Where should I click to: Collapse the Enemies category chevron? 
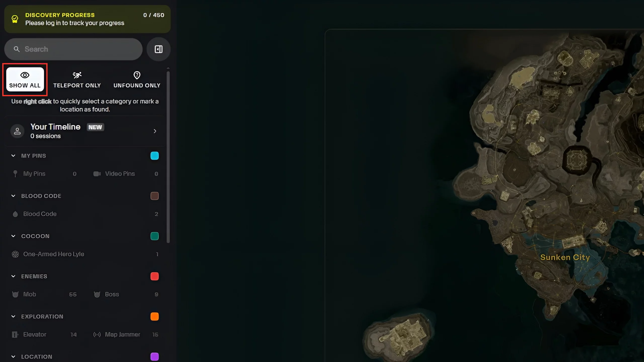(13, 276)
